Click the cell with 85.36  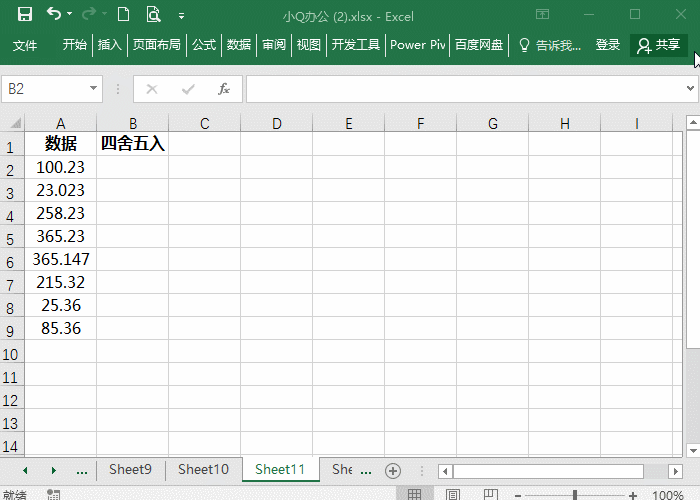[x=61, y=328]
